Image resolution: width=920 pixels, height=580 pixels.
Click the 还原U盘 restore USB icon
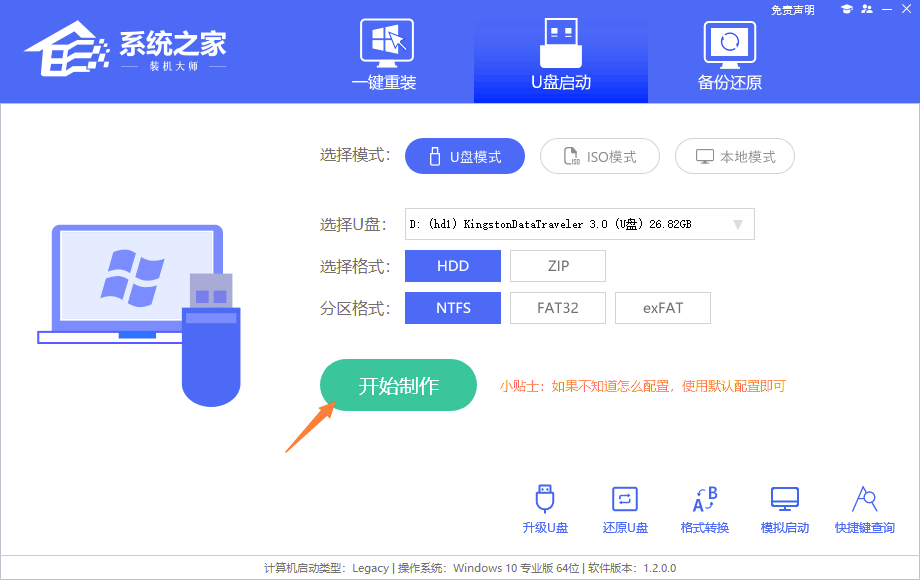[625, 509]
